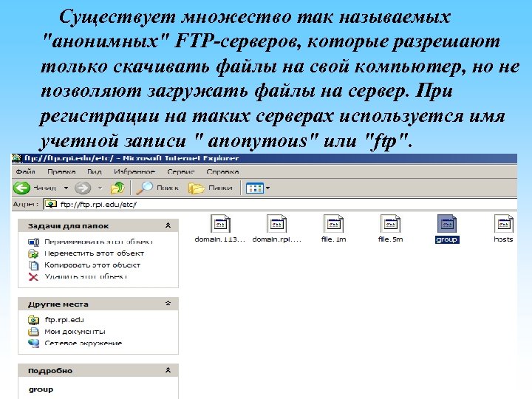Select the file.5m file icon
This screenshot has height=399, width=532.
coord(391,224)
